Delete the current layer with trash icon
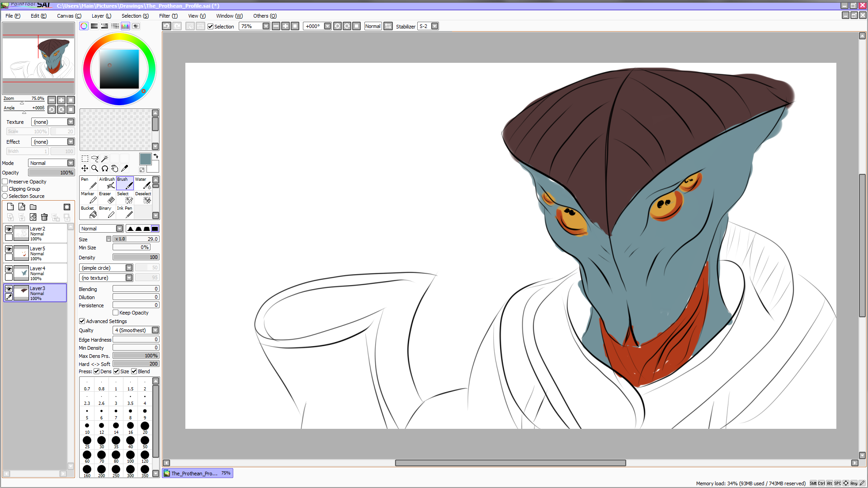 coord(44,217)
